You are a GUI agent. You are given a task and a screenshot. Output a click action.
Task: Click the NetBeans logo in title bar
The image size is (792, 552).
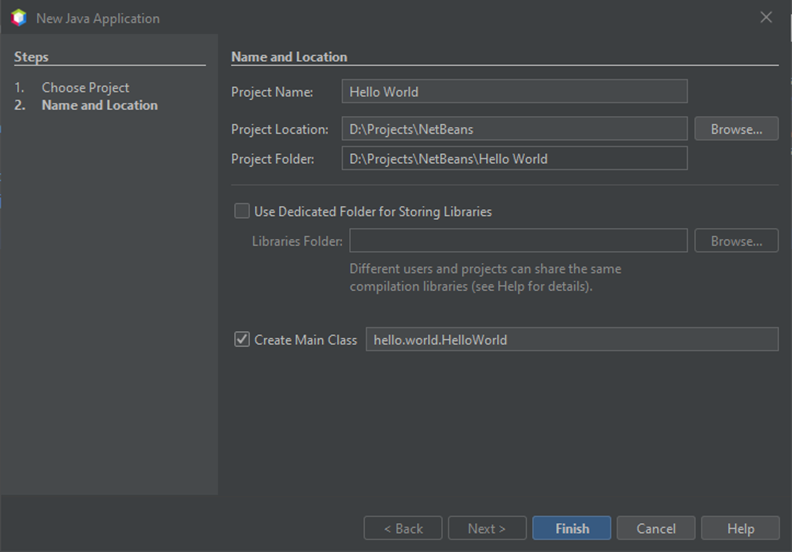click(x=18, y=18)
